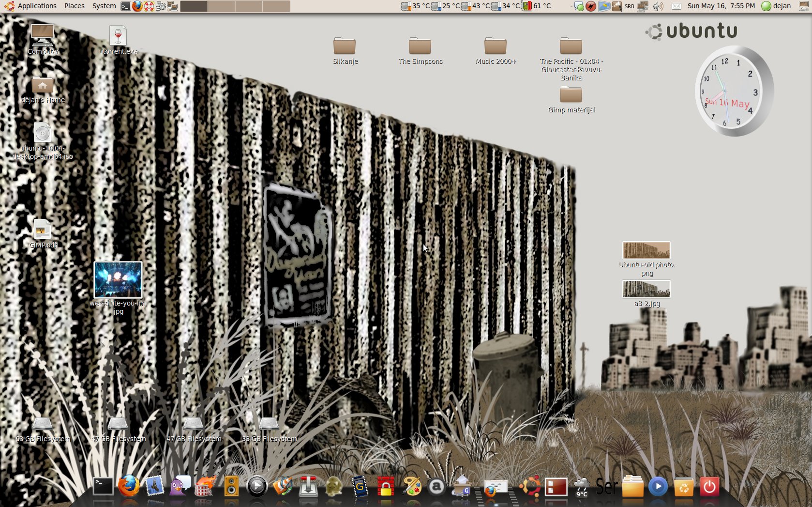Click the 35 °C temperature sensor applet
Image resolution: width=812 pixels, height=507 pixels.
pos(416,6)
